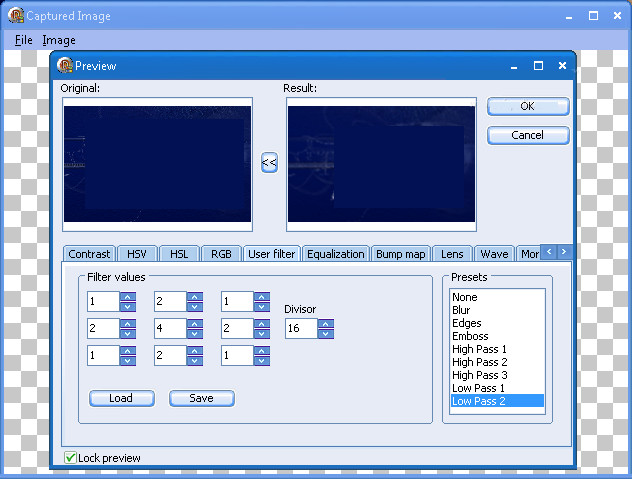Click the Save filter button
632x479 pixels.
[202, 398]
